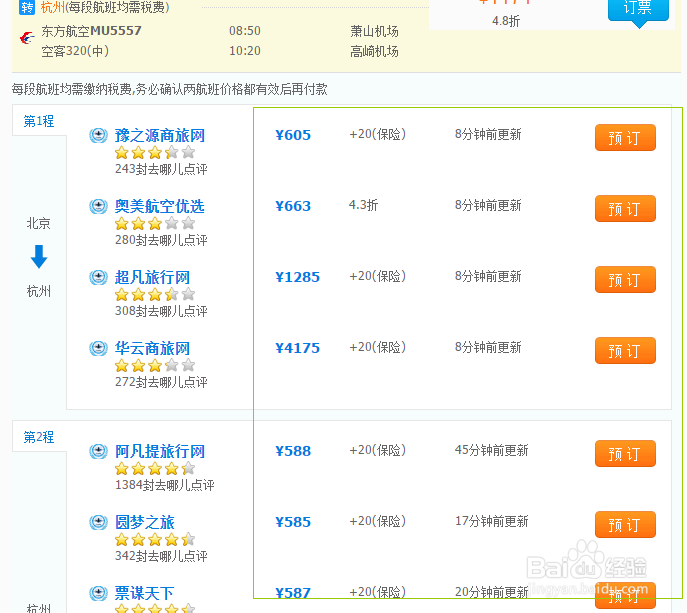Click the China Eastern airline logo
Viewport: 687px width, 613px height.
(x=27, y=38)
